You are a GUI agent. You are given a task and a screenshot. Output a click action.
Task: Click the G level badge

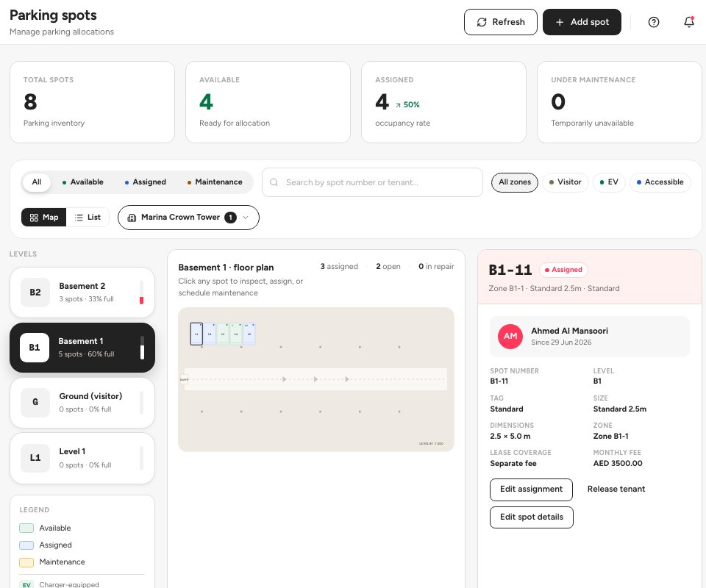pyautogui.click(x=35, y=402)
